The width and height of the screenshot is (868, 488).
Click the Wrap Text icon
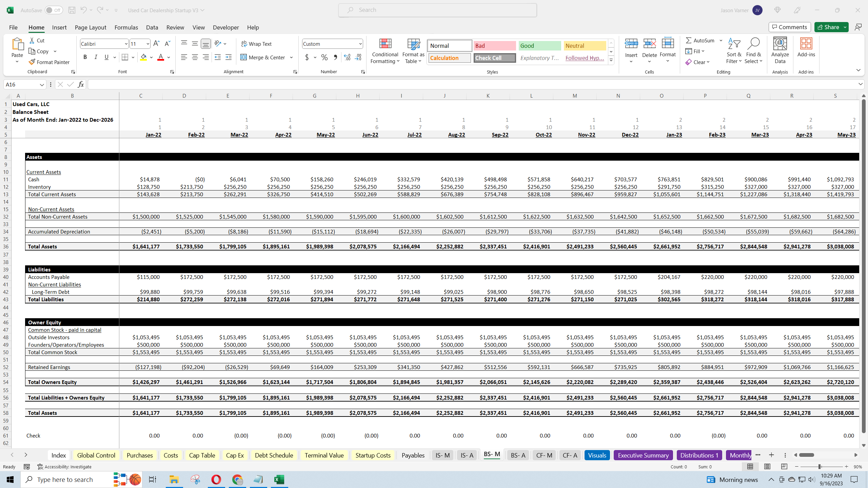coord(257,43)
